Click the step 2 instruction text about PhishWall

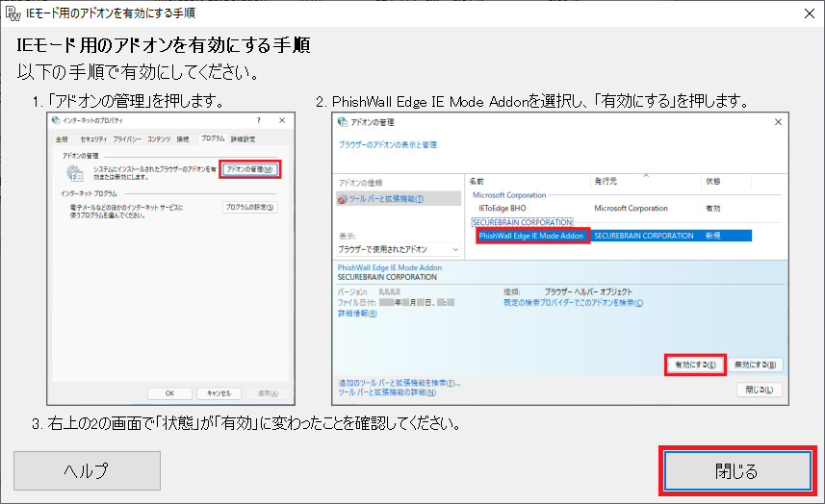click(533, 101)
